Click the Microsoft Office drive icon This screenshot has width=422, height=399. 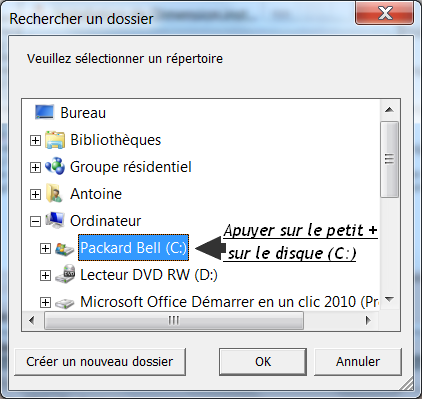click(64, 303)
